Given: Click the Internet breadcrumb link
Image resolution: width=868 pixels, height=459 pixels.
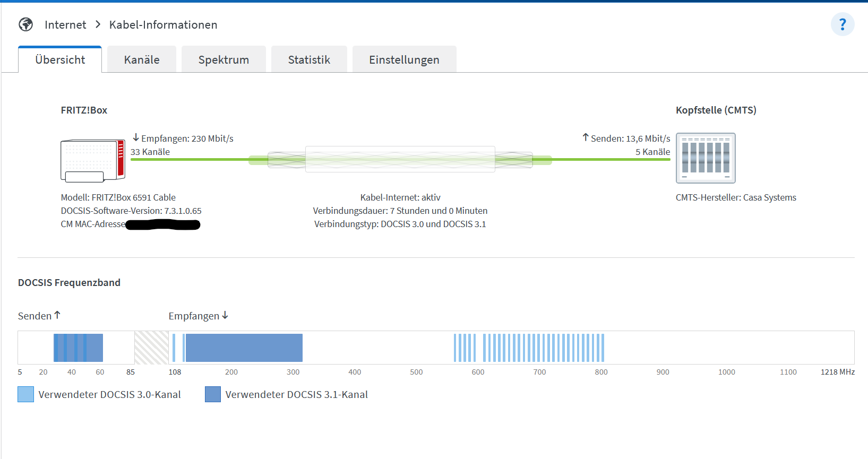Looking at the screenshot, I should (65, 25).
